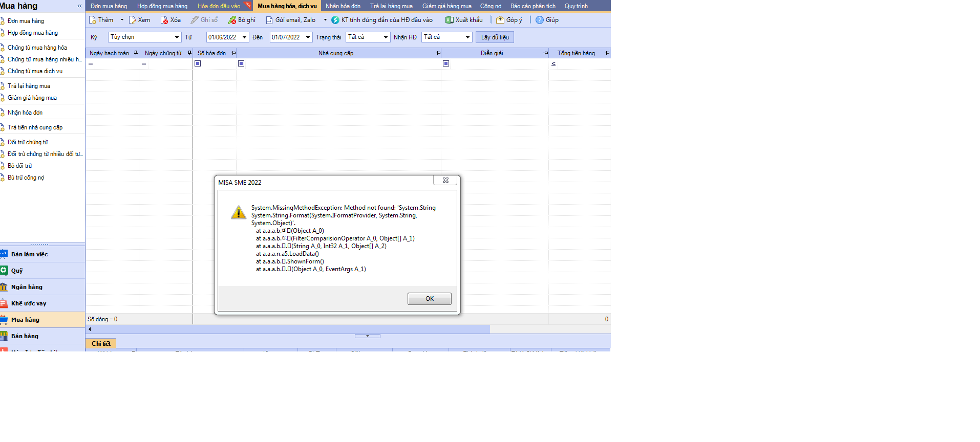Click OK in the MISA SME 2022 error dialog
This screenshot has width=980, height=442.
[430, 299]
